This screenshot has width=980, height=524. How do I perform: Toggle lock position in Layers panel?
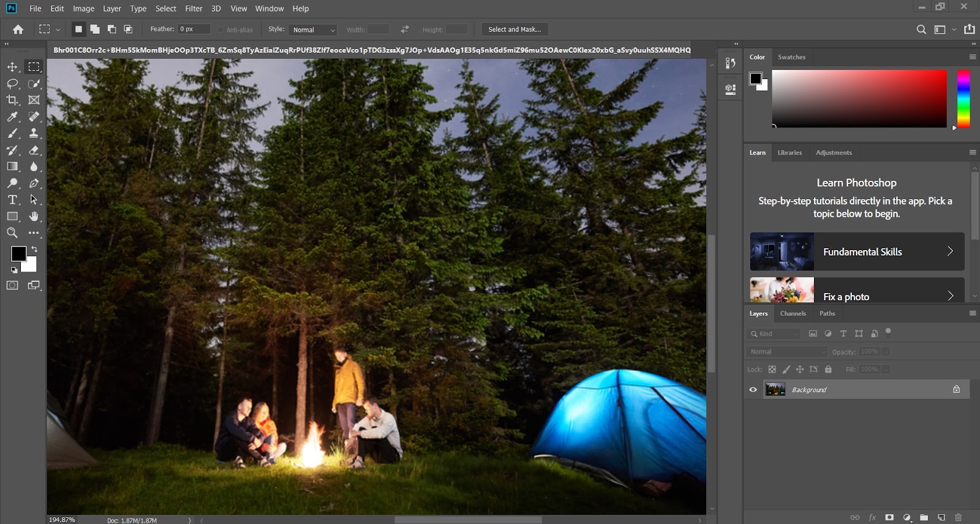pyautogui.click(x=800, y=370)
